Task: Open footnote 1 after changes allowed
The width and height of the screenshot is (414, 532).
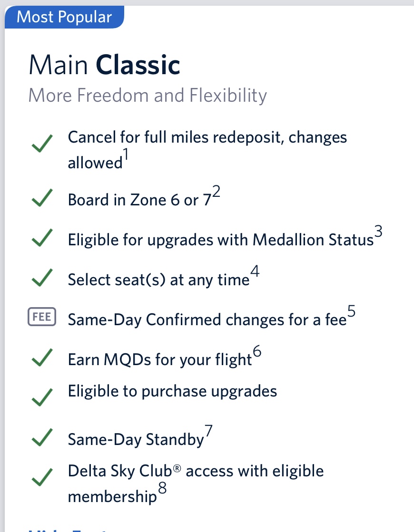Action: pos(126,155)
